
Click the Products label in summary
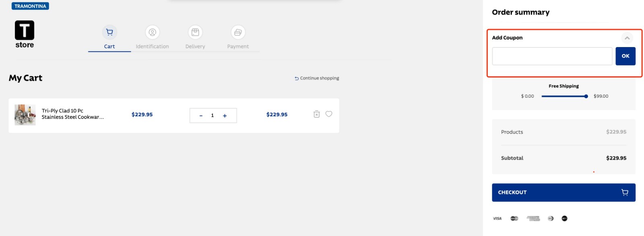(x=512, y=132)
